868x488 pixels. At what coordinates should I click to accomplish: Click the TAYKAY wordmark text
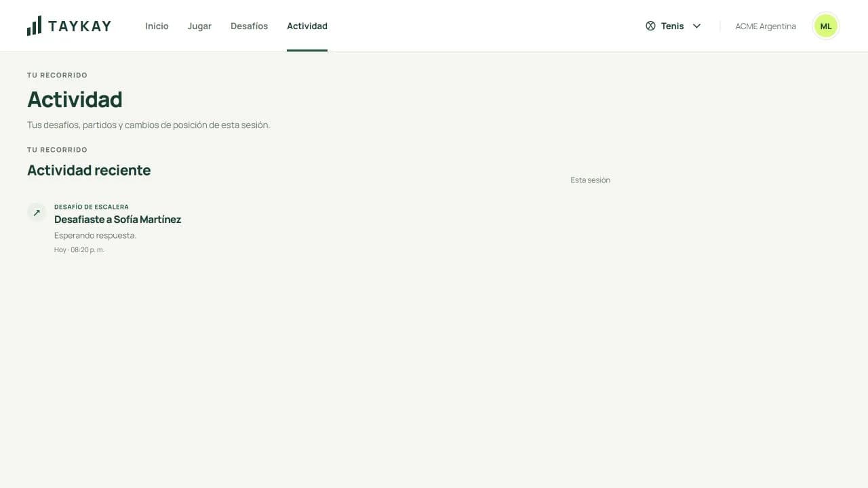(79, 26)
